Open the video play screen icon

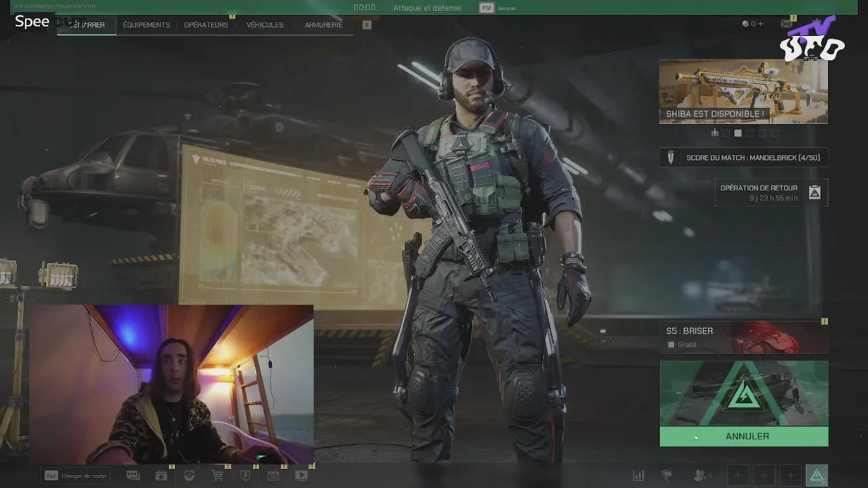click(302, 476)
